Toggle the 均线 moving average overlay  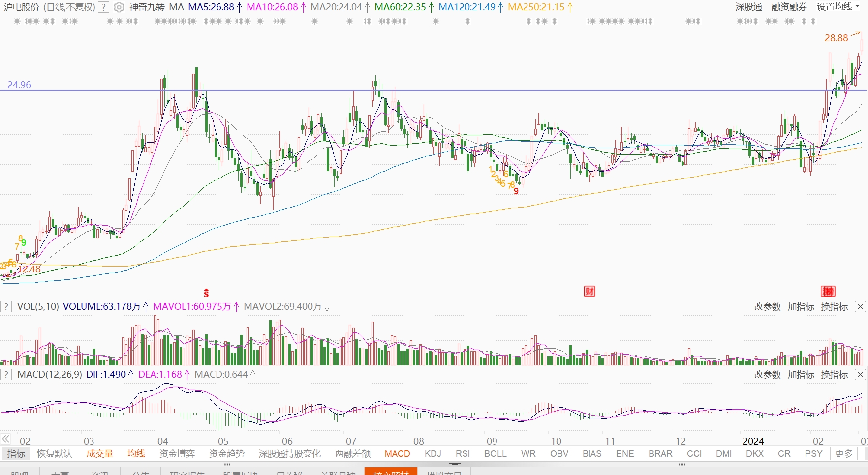pos(136,454)
